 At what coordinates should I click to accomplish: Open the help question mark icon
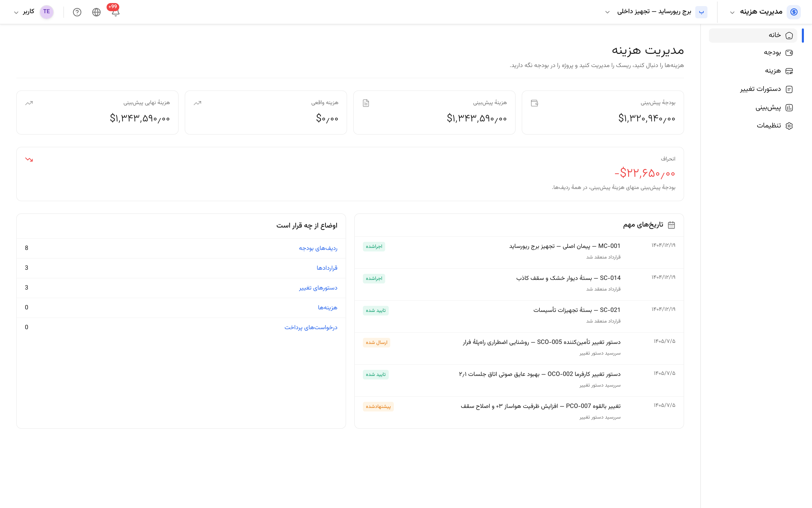tap(77, 12)
